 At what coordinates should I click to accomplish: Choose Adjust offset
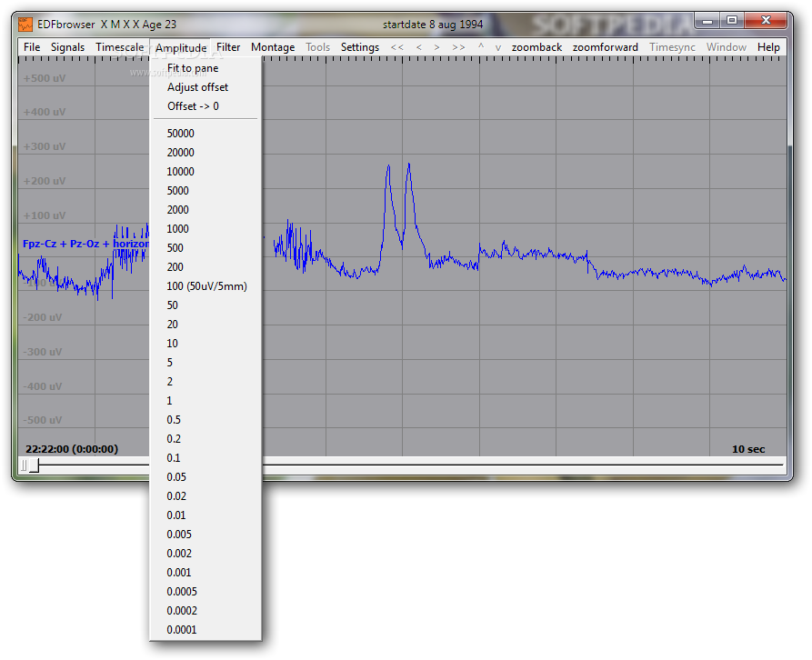click(x=206, y=87)
